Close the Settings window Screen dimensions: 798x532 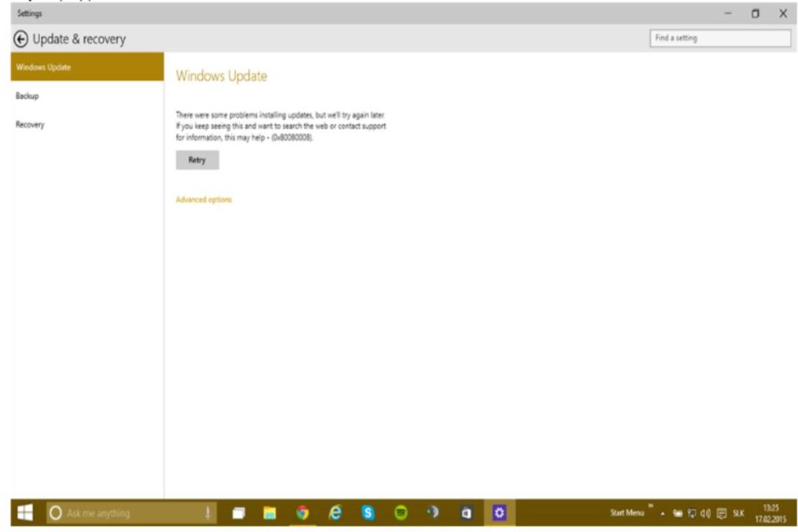(783, 13)
